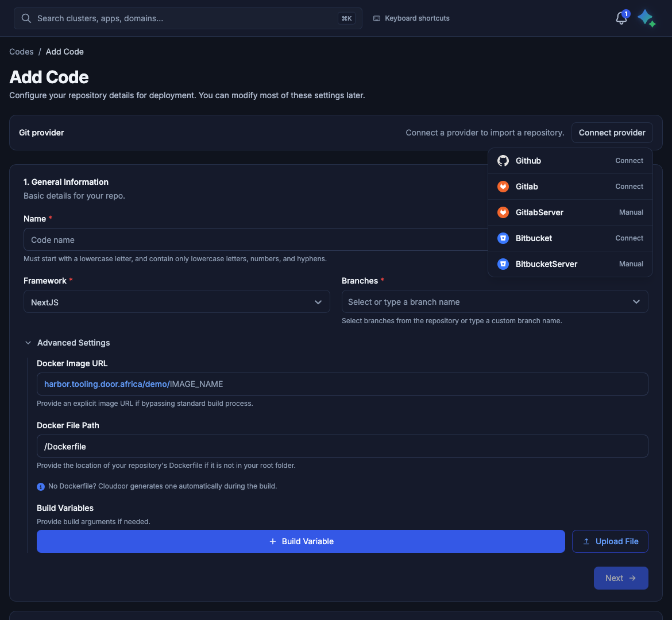This screenshot has height=620, width=672.
Task: Focus the Docker Image URL field
Action: [x=342, y=384]
